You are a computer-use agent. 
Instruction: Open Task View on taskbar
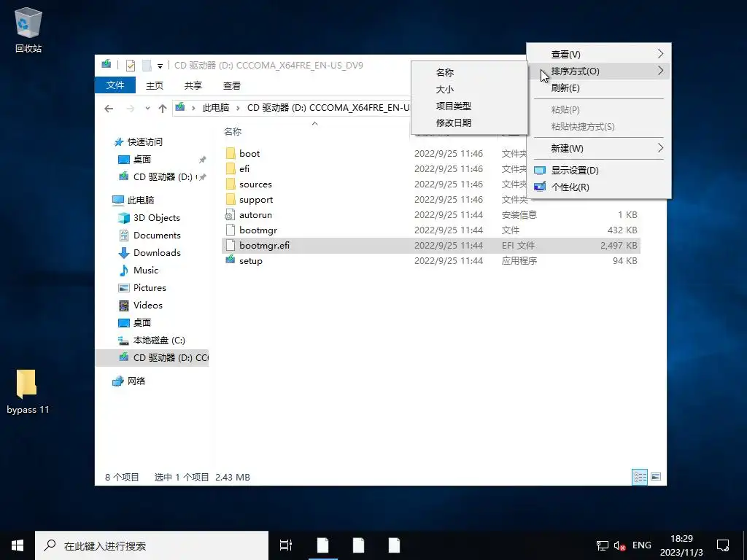[286, 545]
